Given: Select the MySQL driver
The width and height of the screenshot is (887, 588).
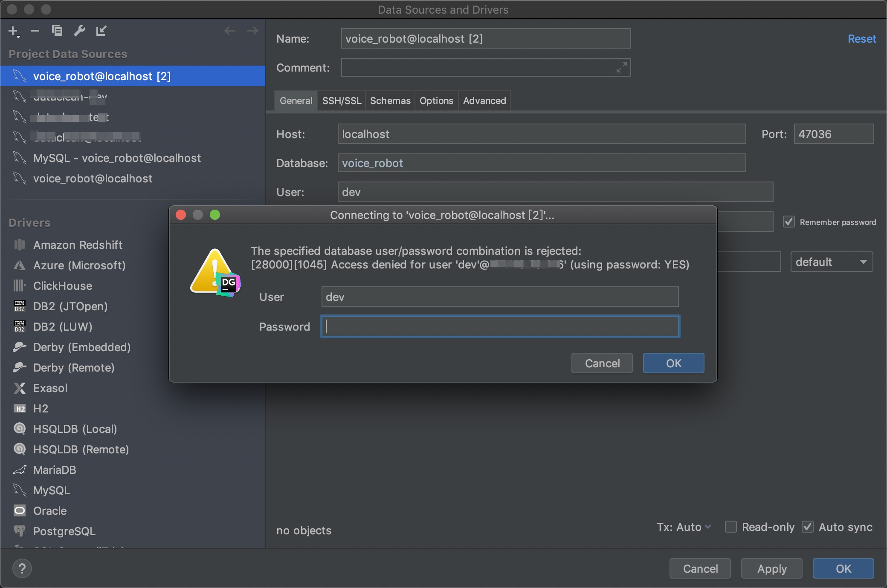Looking at the screenshot, I should click(52, 490).
